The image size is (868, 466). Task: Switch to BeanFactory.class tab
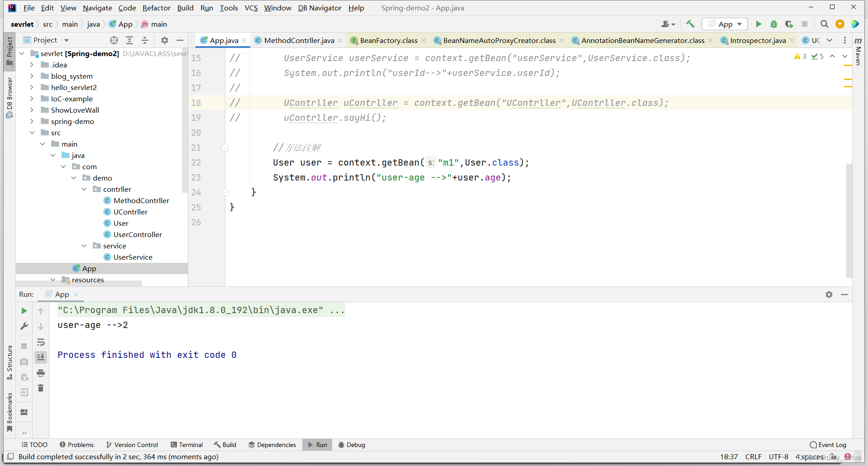[x=389, y=40]
